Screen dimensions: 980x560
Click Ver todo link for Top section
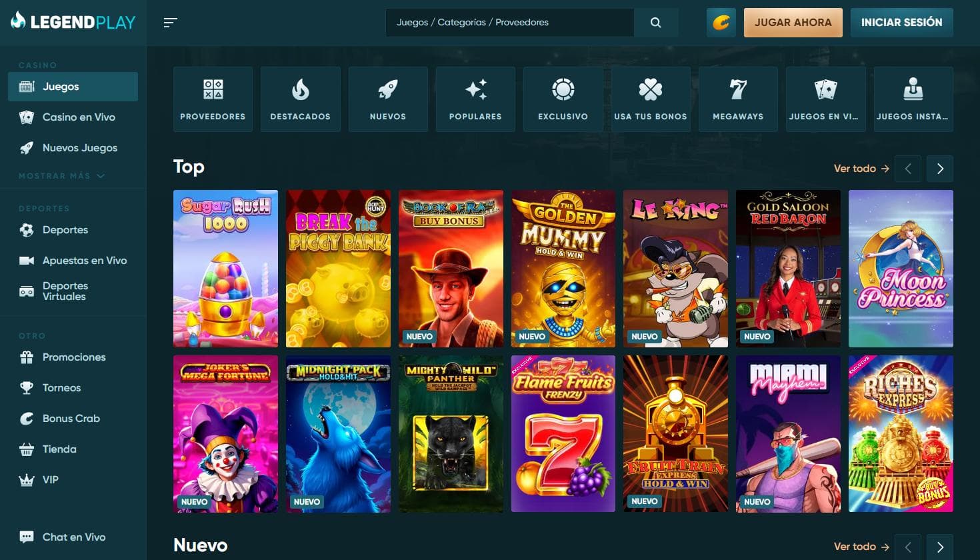(861, 169)
